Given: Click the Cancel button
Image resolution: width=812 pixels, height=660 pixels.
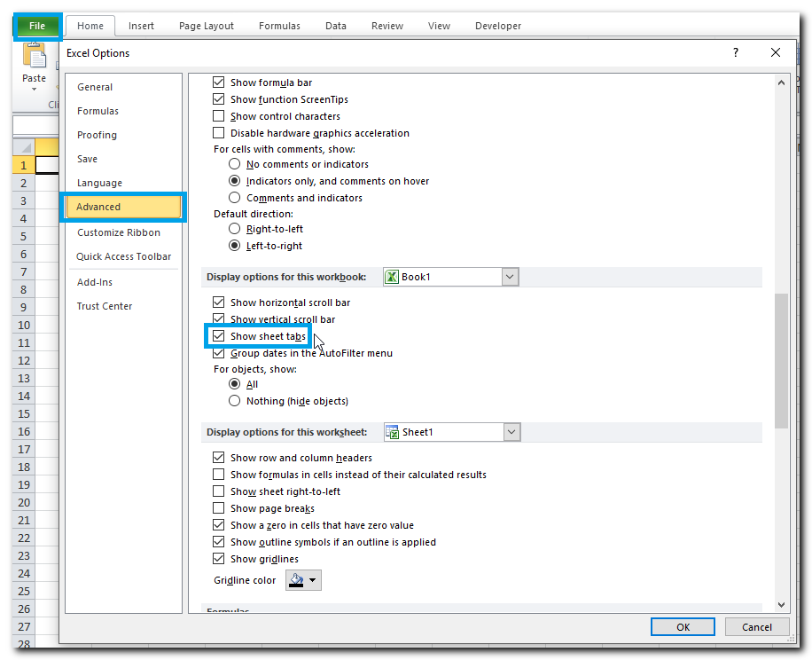Looking at the screenshot, I should (755, 627).
